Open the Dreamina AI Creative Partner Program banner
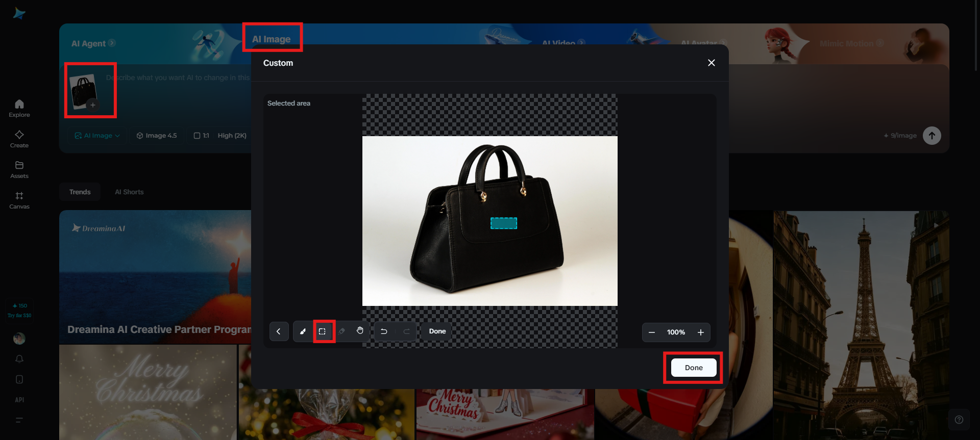 (155, 277)
